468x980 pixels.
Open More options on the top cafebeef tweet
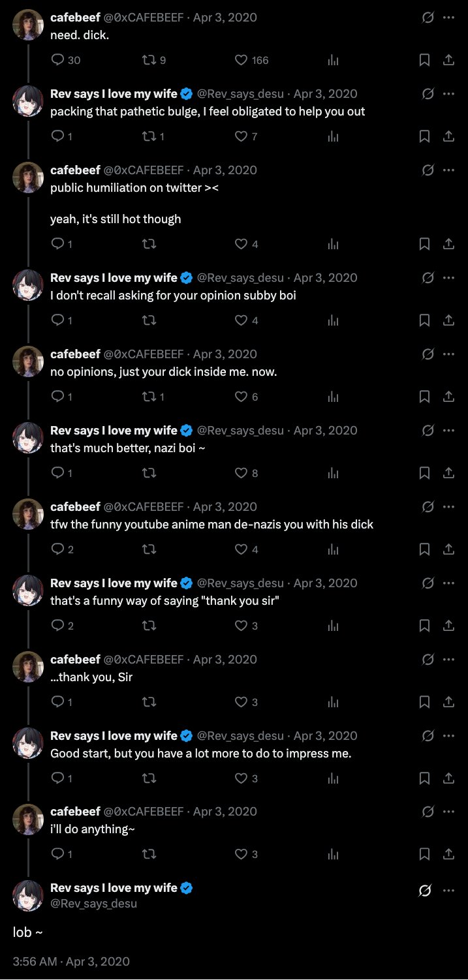pos(448,18)
